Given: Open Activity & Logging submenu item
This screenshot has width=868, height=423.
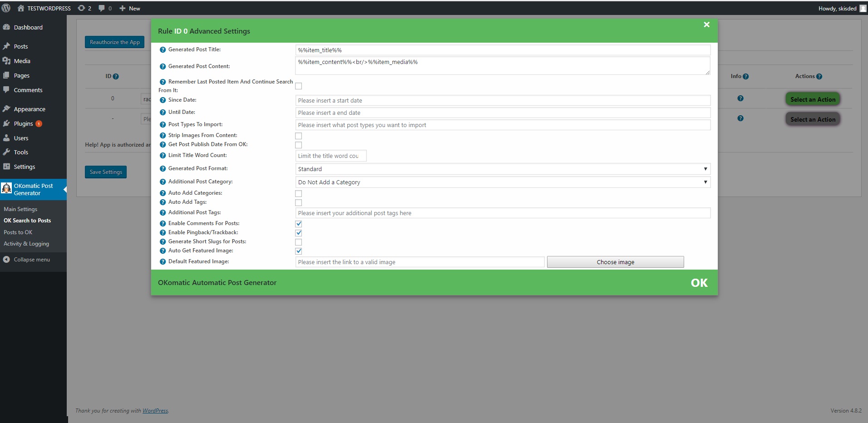Looking at the screenshot, I should coord(26,244).
